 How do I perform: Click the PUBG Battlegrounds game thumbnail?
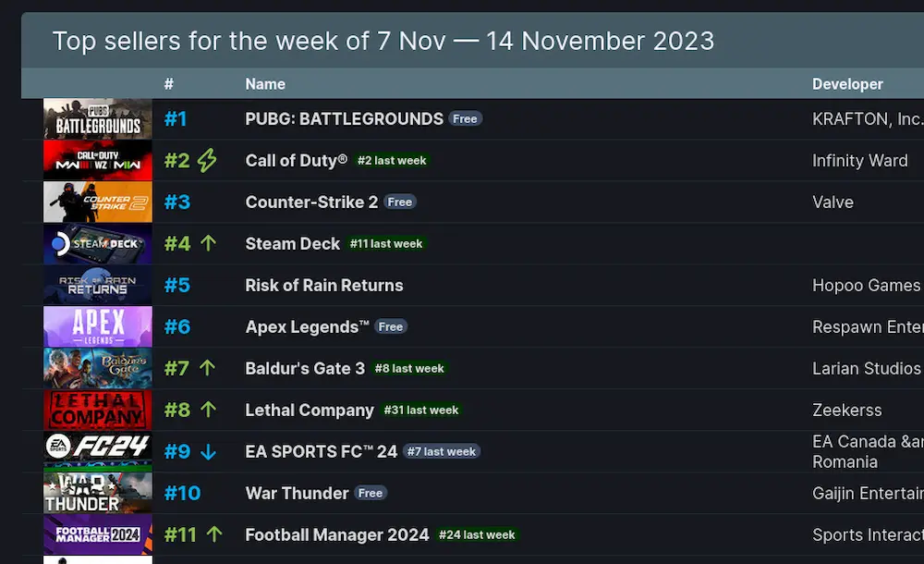97,119
